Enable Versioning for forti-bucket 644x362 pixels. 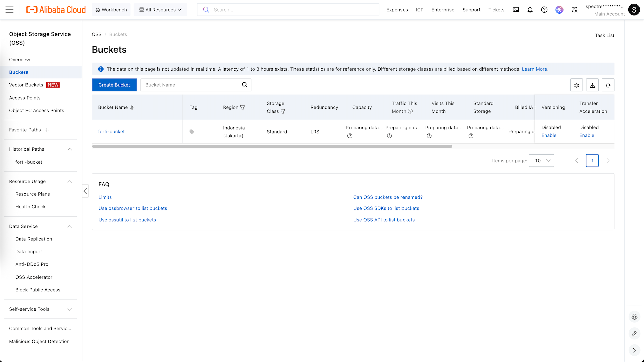[549, 135]
